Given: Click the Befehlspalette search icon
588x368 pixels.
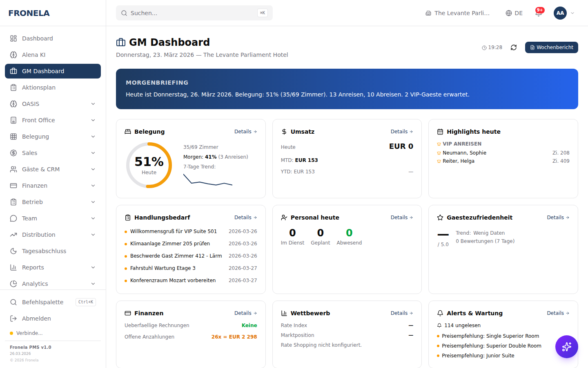Looking at the screenshot, I should tap(13, 302).
